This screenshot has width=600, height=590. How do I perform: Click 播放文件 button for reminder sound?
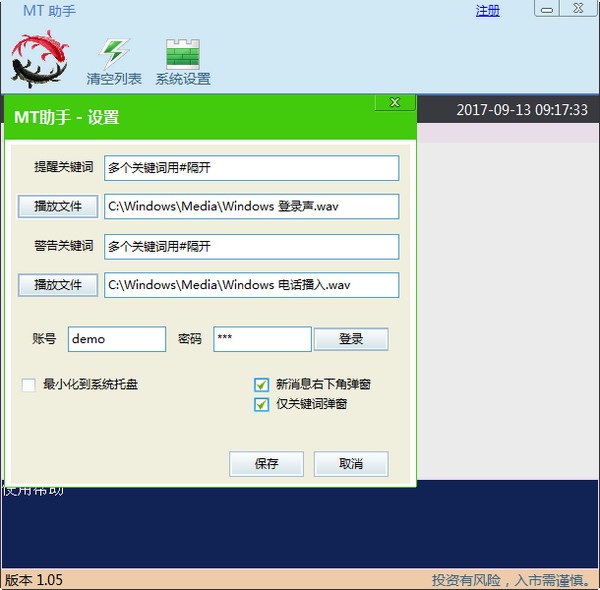coord(58,206)
